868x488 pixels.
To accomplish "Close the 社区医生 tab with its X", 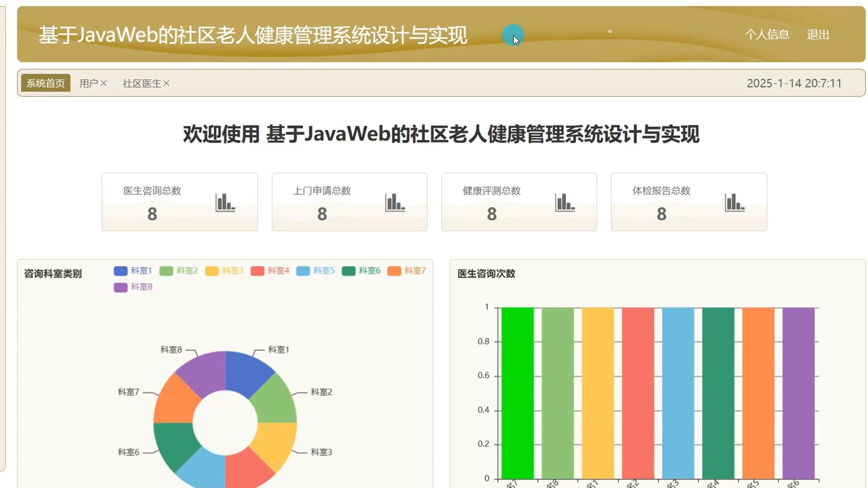I will (166, 83).
